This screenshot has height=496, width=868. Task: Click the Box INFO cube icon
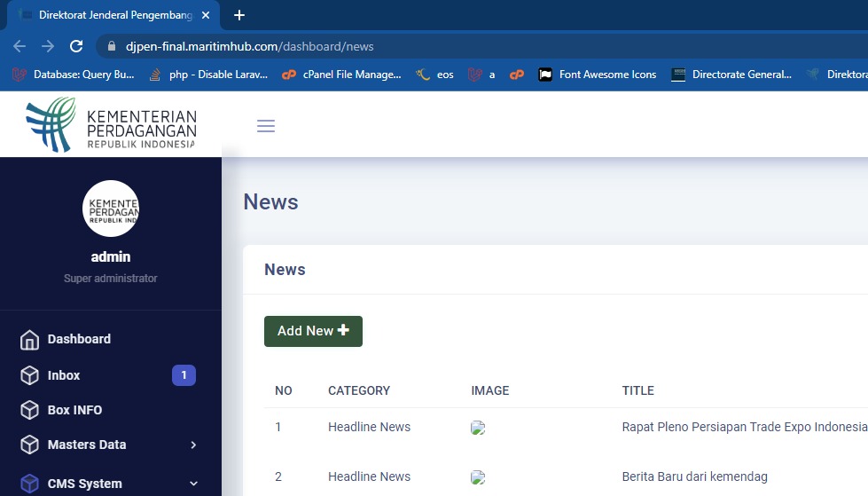click(x=29, y=410)
